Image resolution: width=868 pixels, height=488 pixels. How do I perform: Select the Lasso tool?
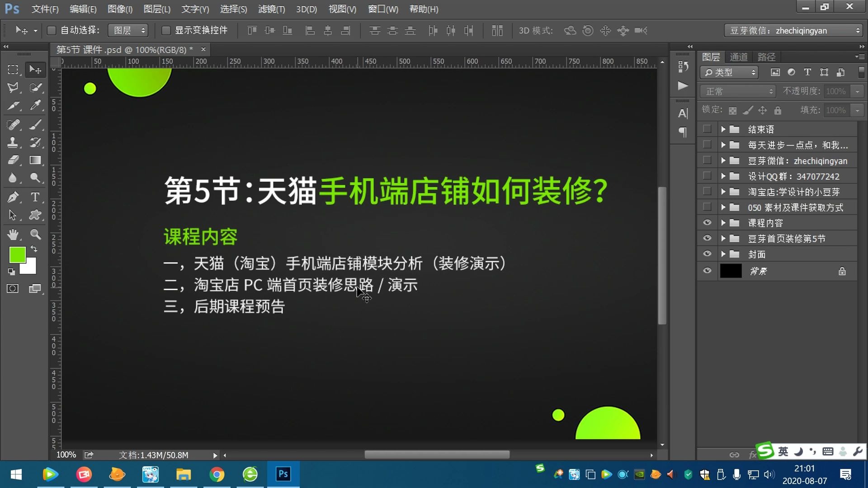pos(13,88)
